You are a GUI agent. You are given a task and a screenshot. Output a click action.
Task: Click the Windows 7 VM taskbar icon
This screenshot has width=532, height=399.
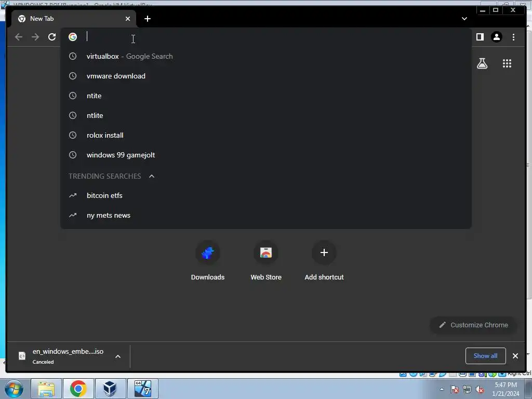coord(143,389)
